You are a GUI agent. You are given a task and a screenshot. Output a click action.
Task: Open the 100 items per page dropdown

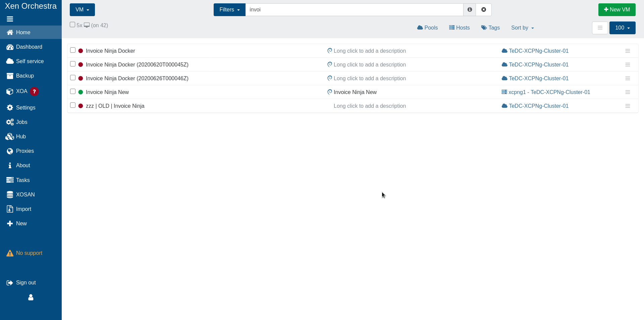tap(623, 28)
